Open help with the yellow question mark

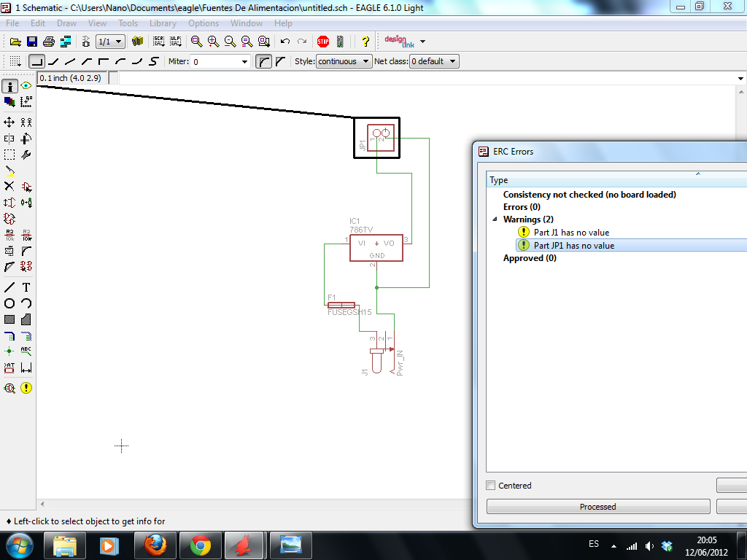pyautogui.click(x=365, y=42)
